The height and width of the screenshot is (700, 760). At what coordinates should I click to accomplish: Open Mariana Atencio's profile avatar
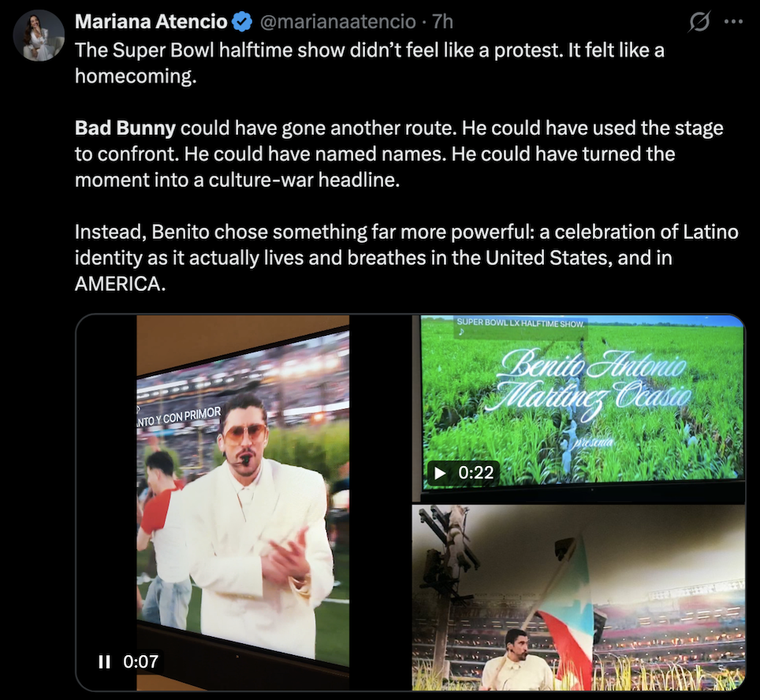39,35
